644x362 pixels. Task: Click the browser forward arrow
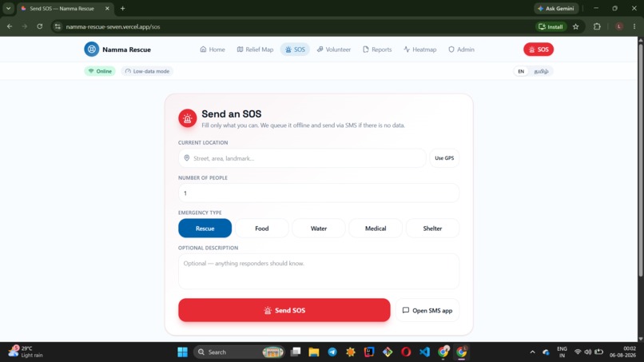pyautogui.click(x=24, y=26)
